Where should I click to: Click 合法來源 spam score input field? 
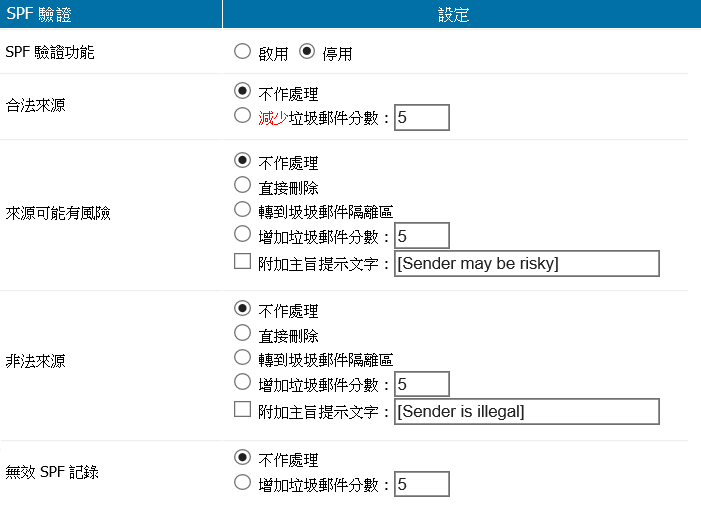[422, 117]
